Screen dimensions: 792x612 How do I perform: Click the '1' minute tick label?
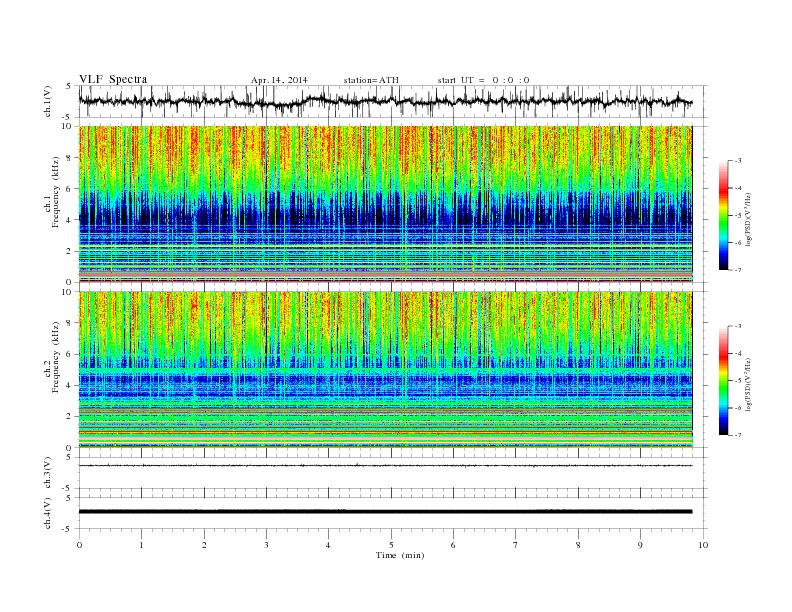141,545
